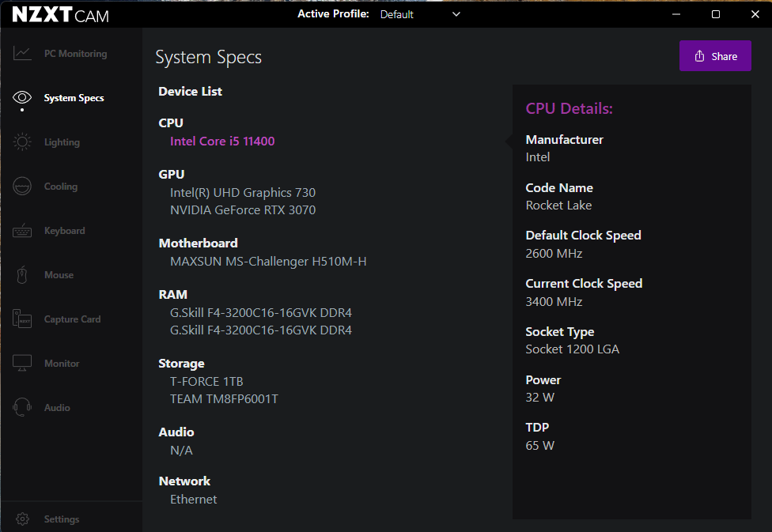Image resolution: width=772 pixels, height=532 pixels.
Task: Click the System Specs eye icon
Action: pos(22,97)
